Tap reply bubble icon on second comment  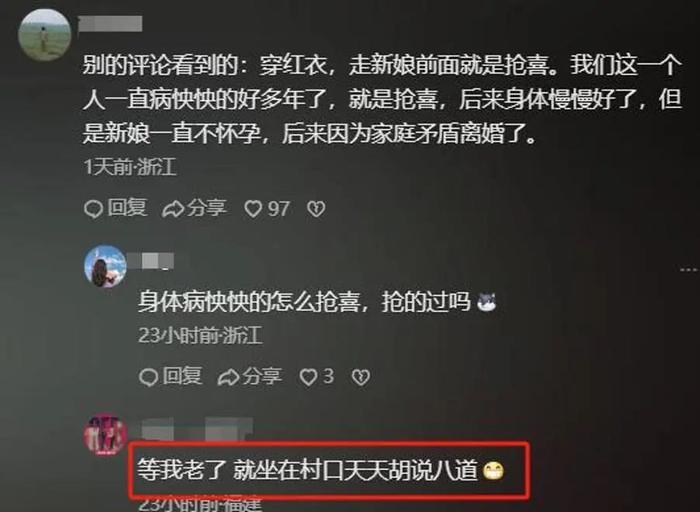point(148,377)
